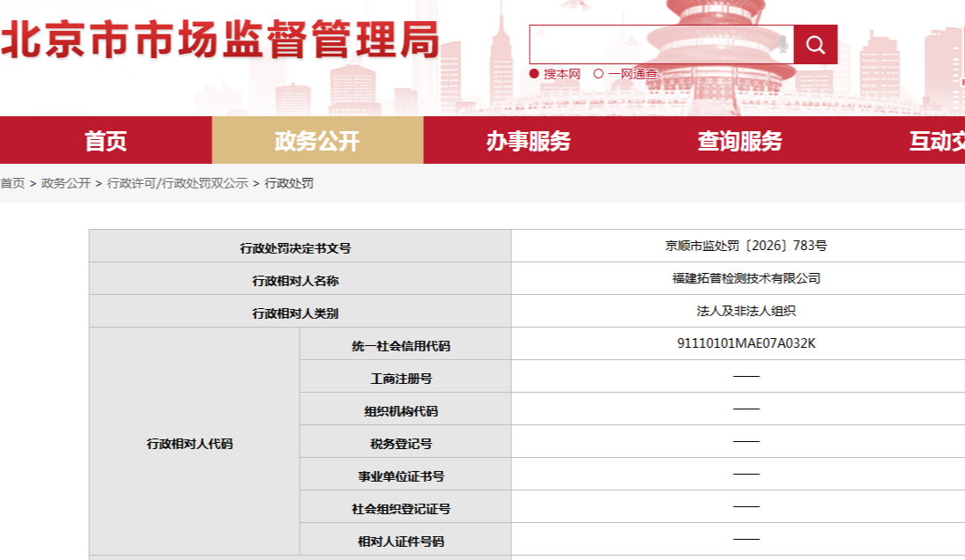The image size is (965, 560).
Task: Click the 首页 breadcrumb link
Action: coord(12,183)
